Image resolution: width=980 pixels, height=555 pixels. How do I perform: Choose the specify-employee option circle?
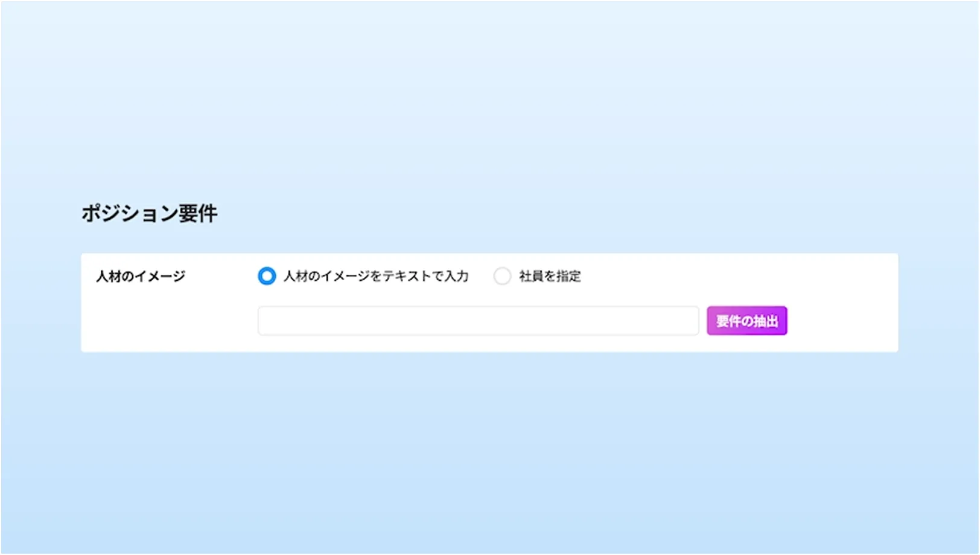(502, 276)
